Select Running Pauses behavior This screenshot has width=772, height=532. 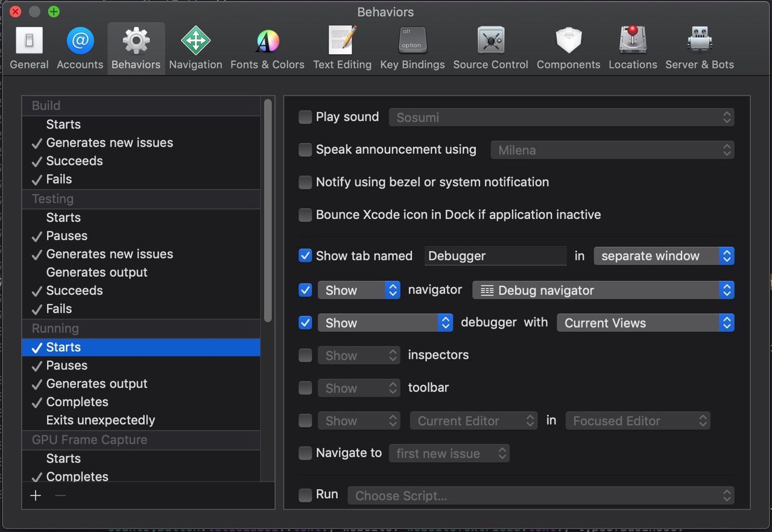(141, 366)
